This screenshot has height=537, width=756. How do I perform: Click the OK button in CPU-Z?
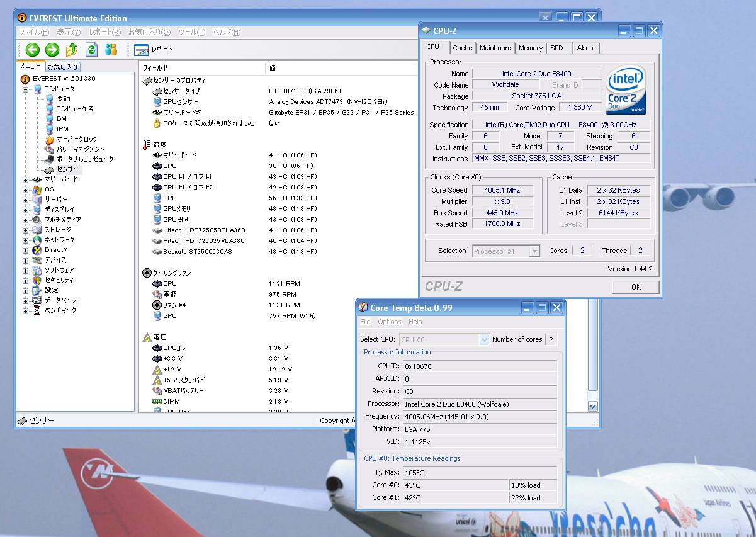click(x=636, y=286)
